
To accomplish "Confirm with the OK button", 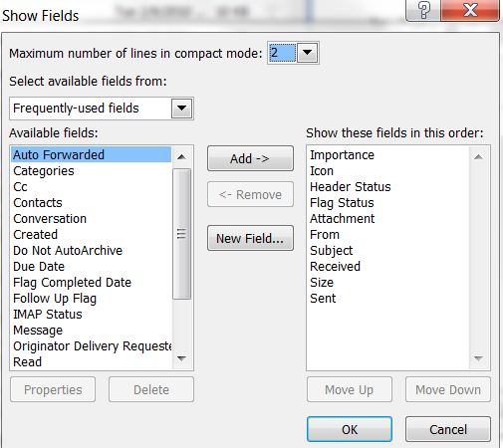I will coord(350,429).
